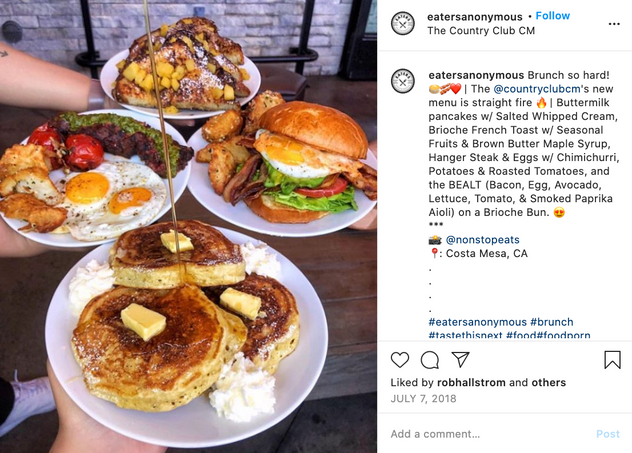Like the post with the heart icon
Image resolution: width=632 pixels, height=453 pixels.
pos(400,359)
